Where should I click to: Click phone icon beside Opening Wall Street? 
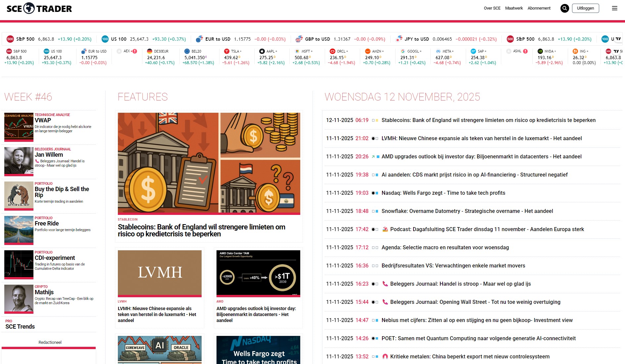(x=385, y=302)
